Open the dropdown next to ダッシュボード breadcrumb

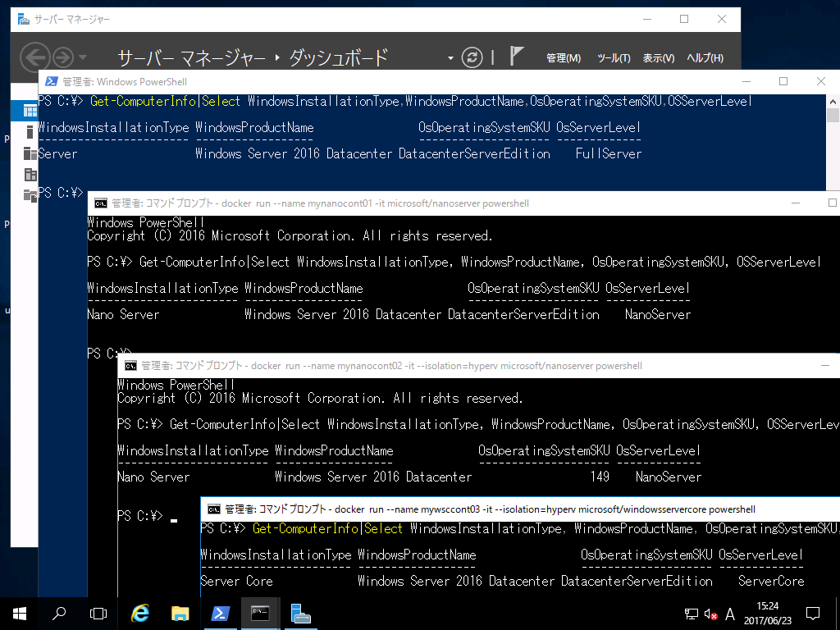450,57
